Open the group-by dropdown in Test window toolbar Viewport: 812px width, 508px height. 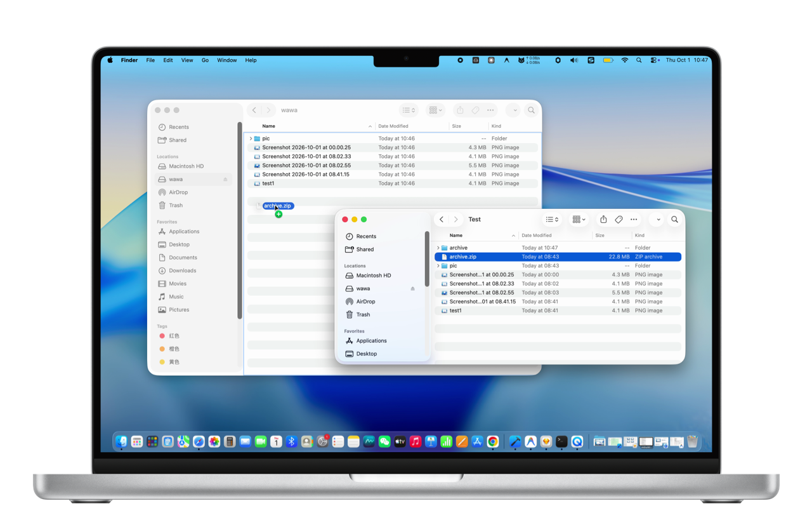coord(579,220)
